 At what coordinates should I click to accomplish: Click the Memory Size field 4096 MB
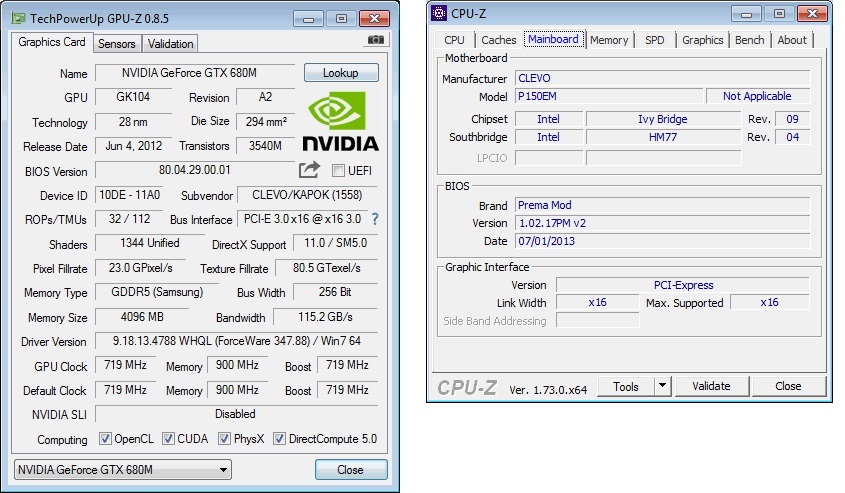click(x=142, y=317)
